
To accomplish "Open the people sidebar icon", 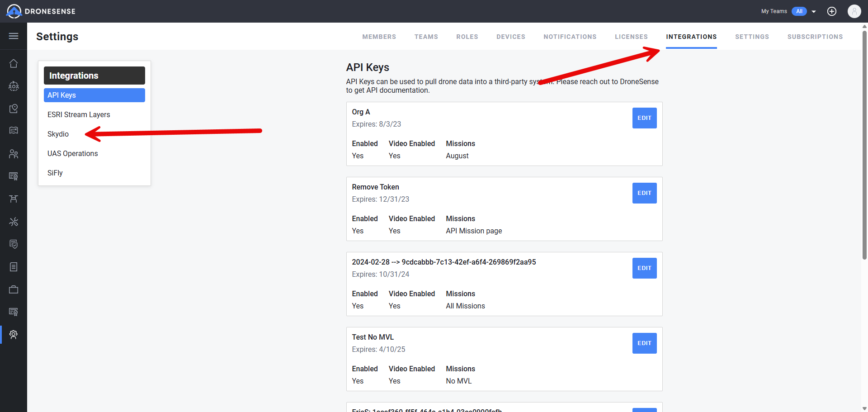I will (x=14, y=154).
